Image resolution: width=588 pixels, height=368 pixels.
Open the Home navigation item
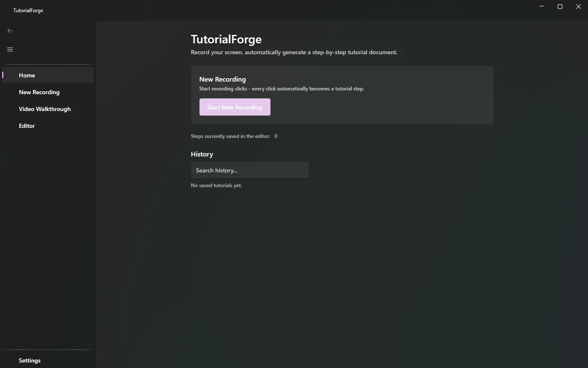tap(48, 75)
